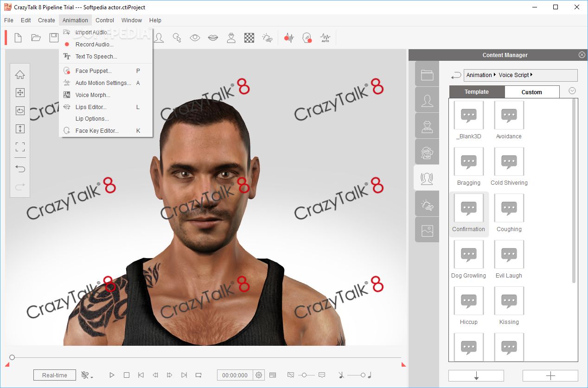The width and height of the screenshot is (588, 388).
Task: Create a new project with the blank page icon
Action: 18,38
